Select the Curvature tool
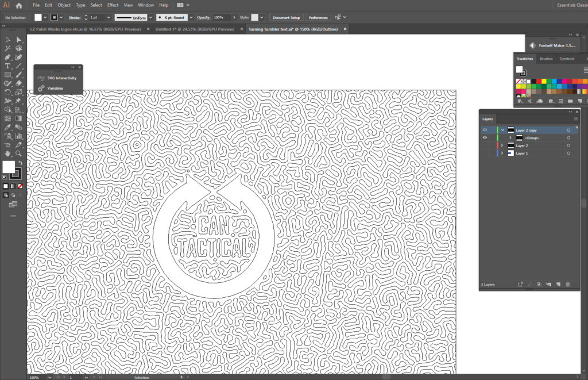 tap(18, 57)
